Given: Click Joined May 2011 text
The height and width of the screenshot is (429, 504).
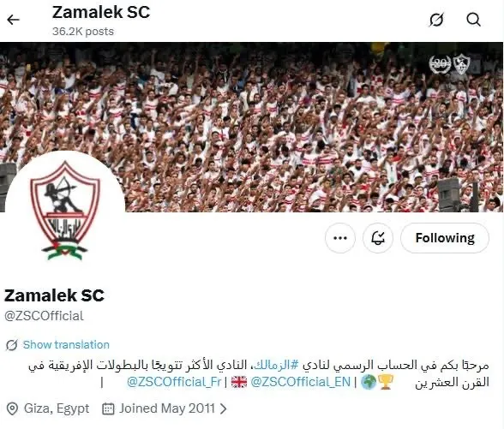Looking at the screenshot, I should (167, 408).
